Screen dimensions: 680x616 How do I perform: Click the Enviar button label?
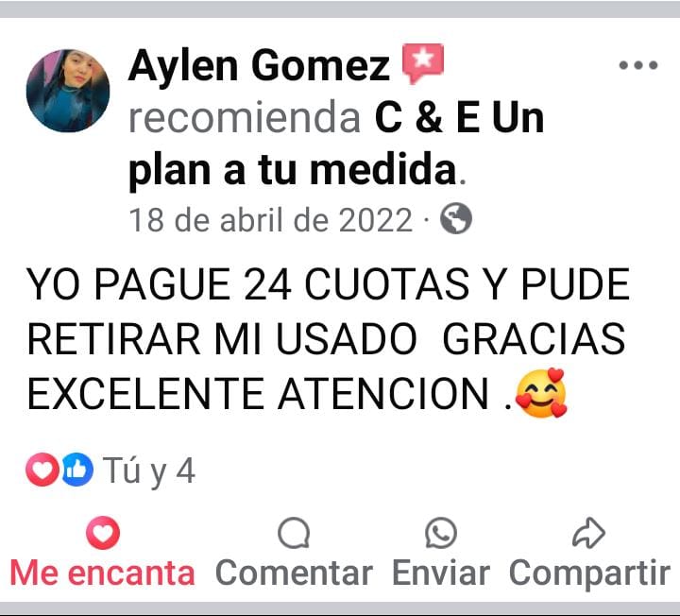(441, 573)
